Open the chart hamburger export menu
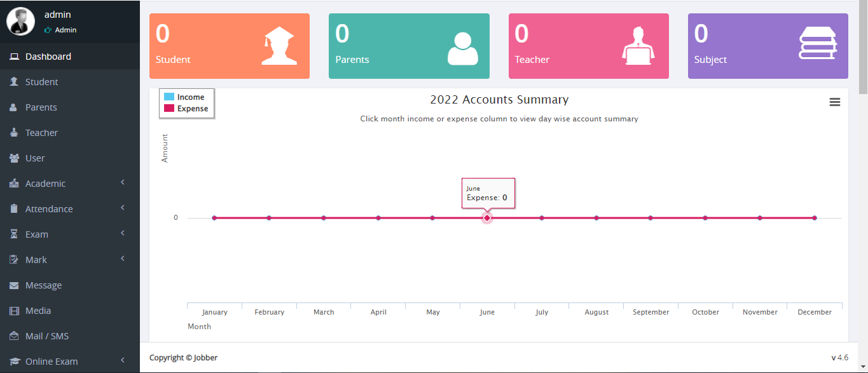Screen dimensions: 868x373 (835, 102)
